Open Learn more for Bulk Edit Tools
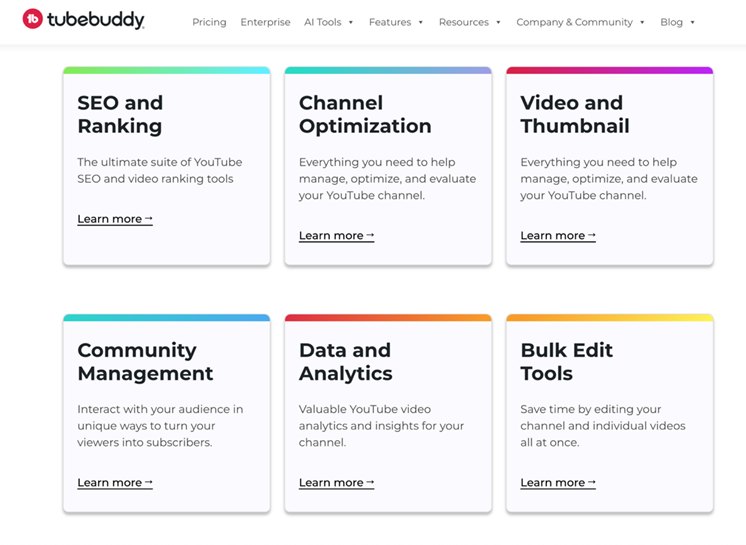The height and width of the screenshot is (545, 746). click(x=558, y=483)
